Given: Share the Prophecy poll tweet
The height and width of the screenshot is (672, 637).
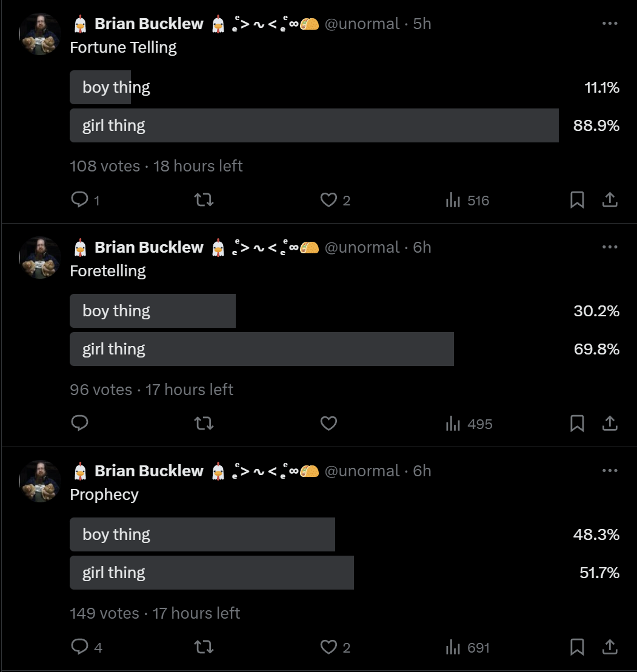Looking at the screenshot, I should 610,647.
